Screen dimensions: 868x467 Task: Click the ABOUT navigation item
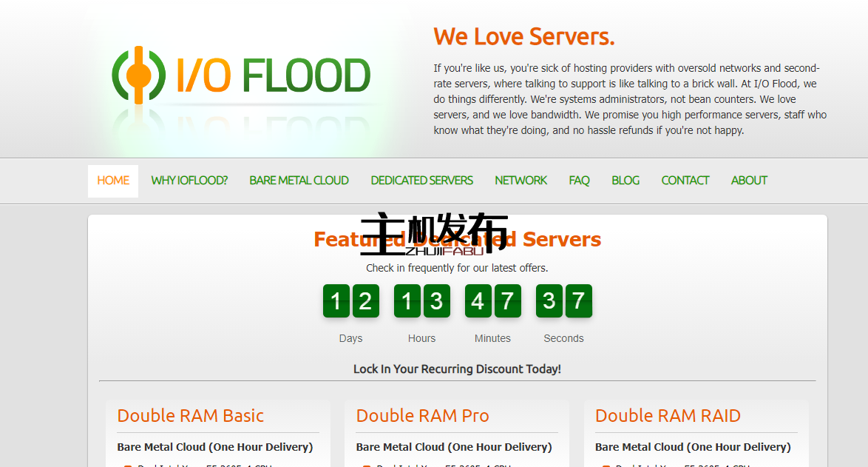coord(749,181)
